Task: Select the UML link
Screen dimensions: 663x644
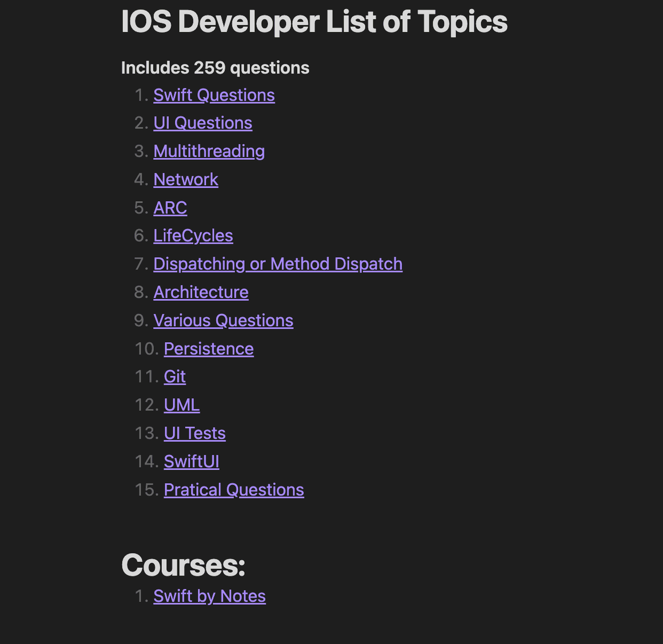Action: (182, 405)
